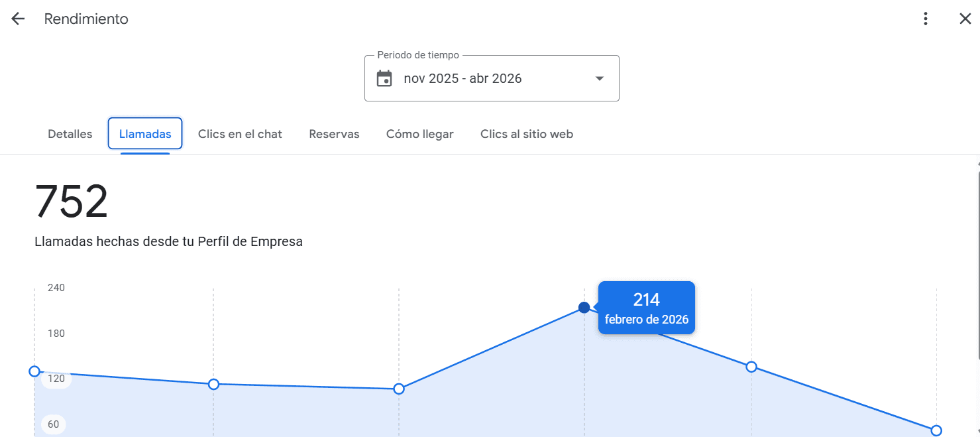Viewport: 980px width, 437px height.
Task: Click the "214 febrero de 2026" tooltip
Action: [x=646, y=308]
